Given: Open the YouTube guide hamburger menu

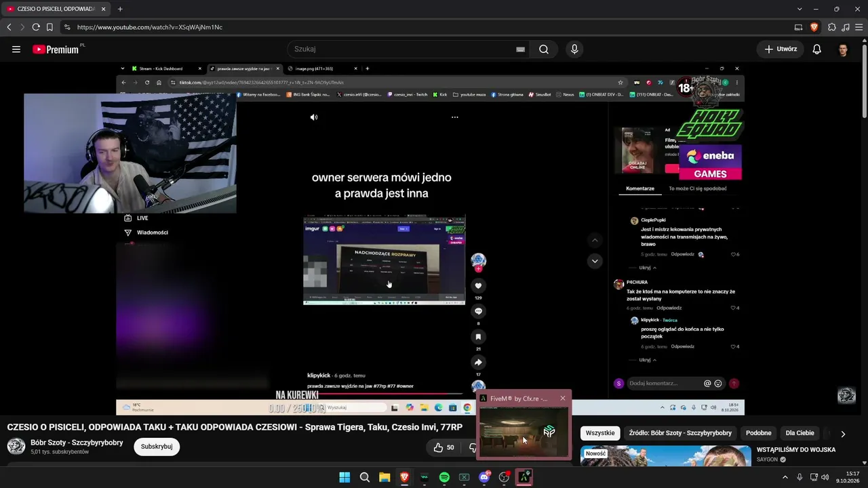Looking at the screenshot, I should 16,49.
